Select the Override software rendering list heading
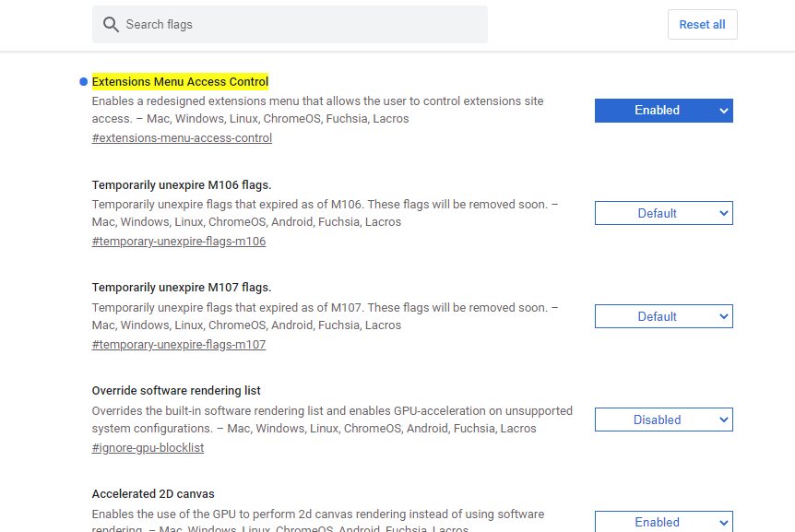This screenshot has width=795, height=532. pyautogui.click(x=176, y=391)
